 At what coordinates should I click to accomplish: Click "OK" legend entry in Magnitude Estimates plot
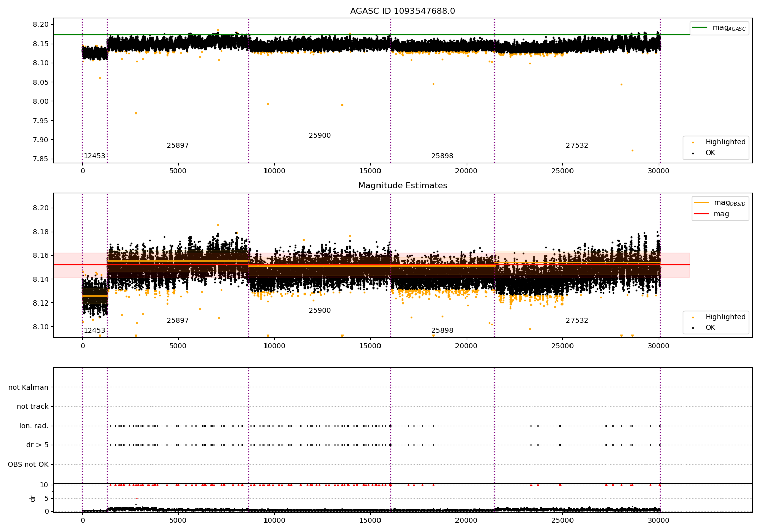pos(704,327)
